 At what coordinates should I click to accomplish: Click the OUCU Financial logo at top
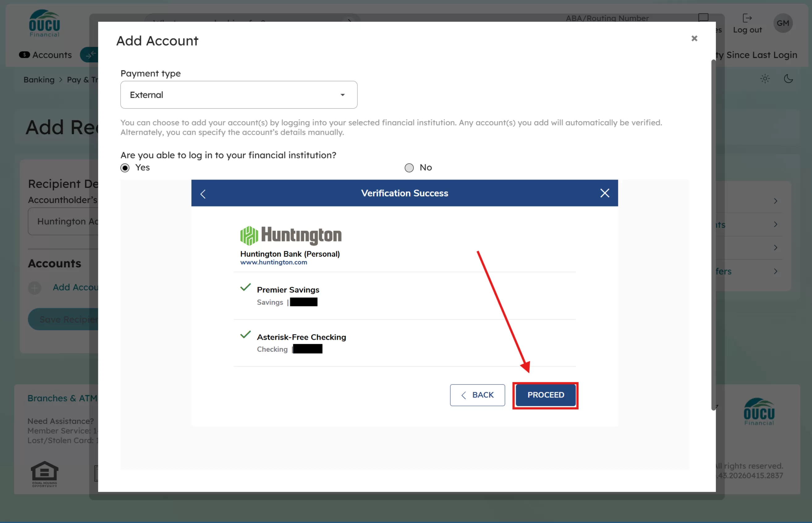click(x=44, y=23)
